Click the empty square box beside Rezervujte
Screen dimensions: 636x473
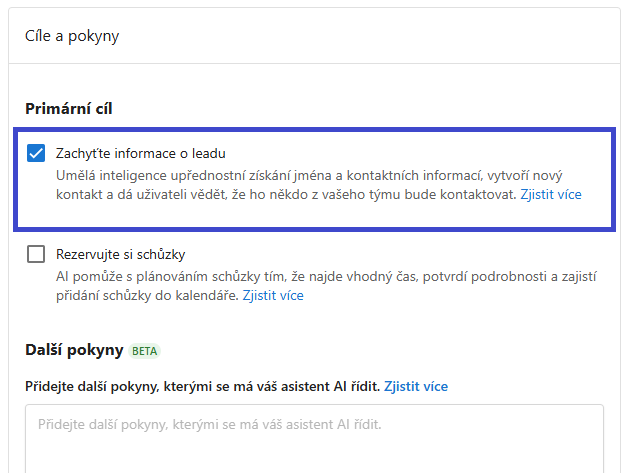coord(36,254)
